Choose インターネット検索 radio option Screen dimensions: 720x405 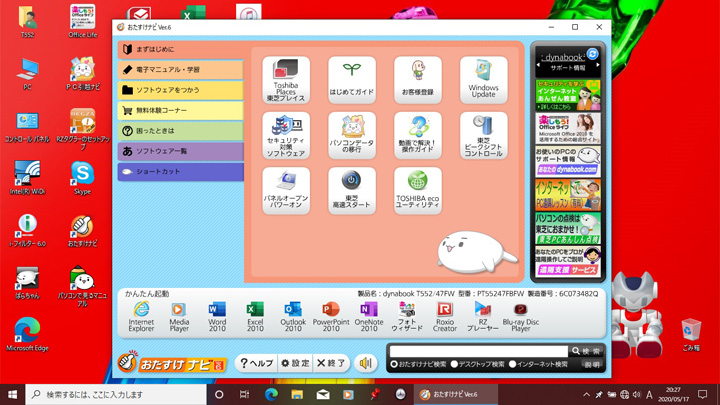513,364
